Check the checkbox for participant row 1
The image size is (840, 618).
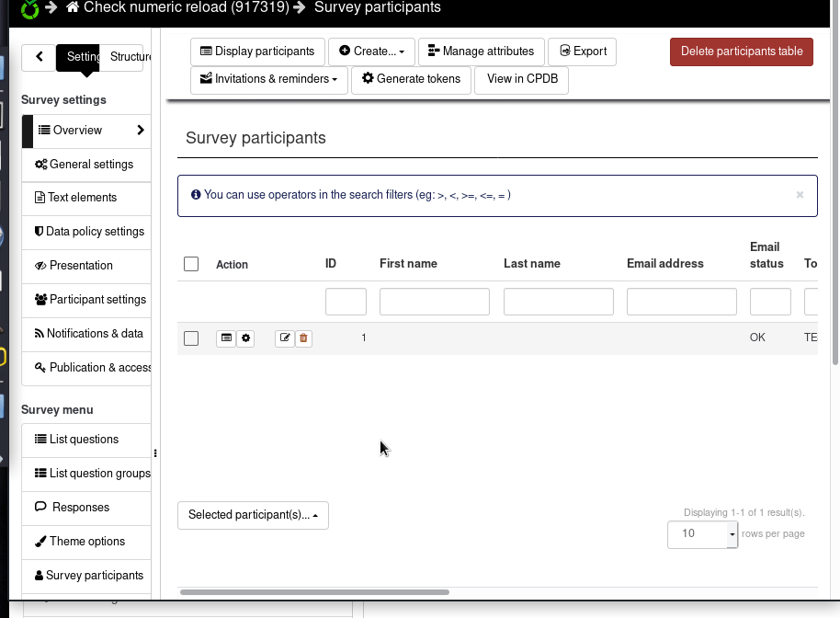coord(191,338)
